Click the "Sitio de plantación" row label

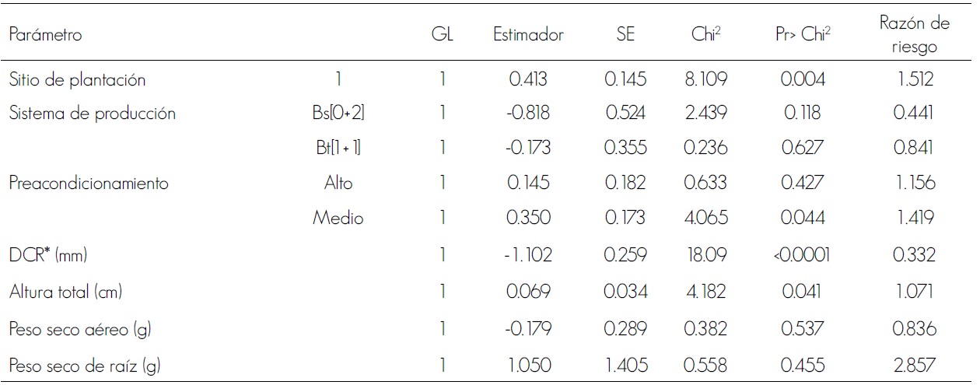[x=77, y=79]
